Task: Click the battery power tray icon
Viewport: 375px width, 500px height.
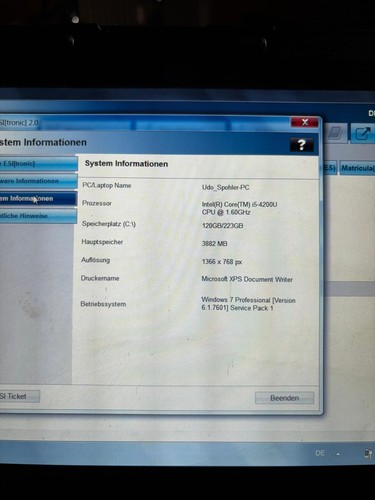Action: [368, 453]
